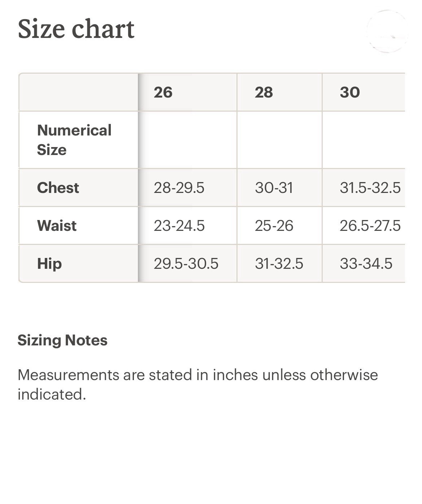Select chest measurement 30-31 cell
422x504 pixels.
(279, 188)
